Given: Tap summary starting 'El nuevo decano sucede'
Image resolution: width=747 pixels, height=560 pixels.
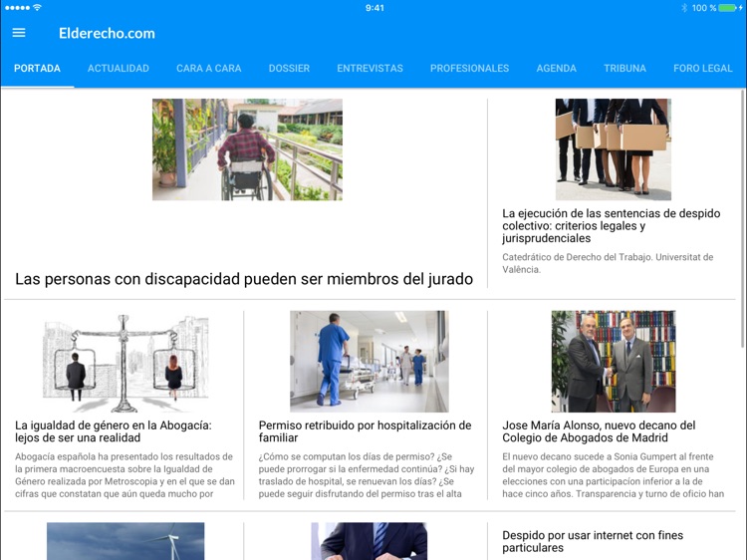Looking at the screenshot, I should (614, 475).
